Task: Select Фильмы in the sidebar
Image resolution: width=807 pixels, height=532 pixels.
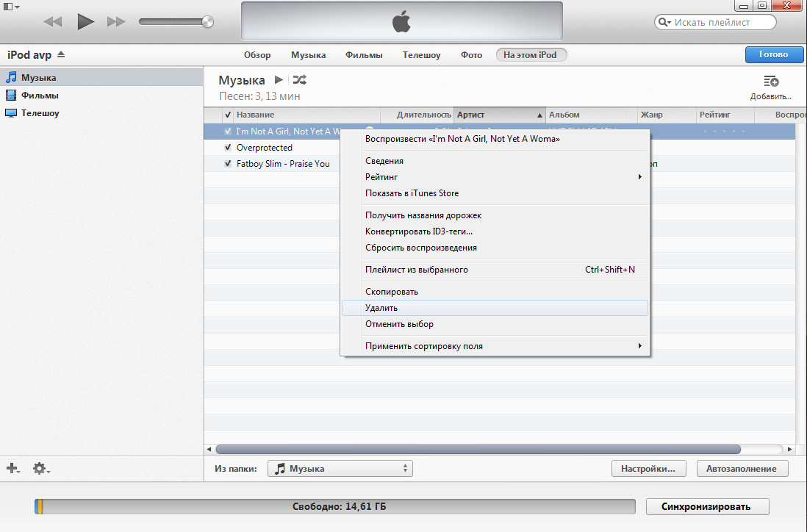Action: 101,96
